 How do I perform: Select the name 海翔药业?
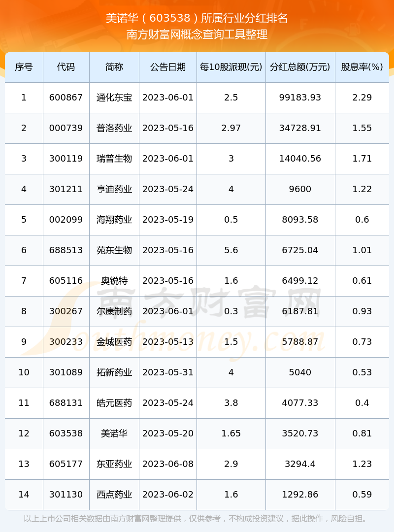click(114, 220)
